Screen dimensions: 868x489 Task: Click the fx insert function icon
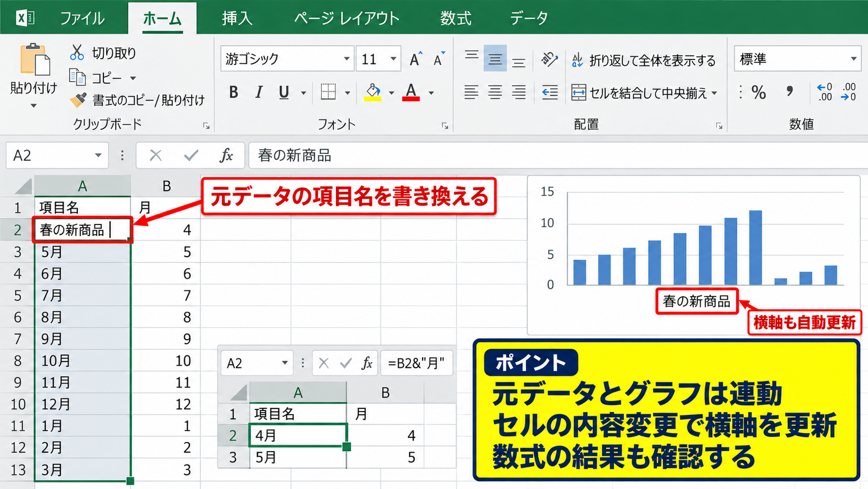226,155
